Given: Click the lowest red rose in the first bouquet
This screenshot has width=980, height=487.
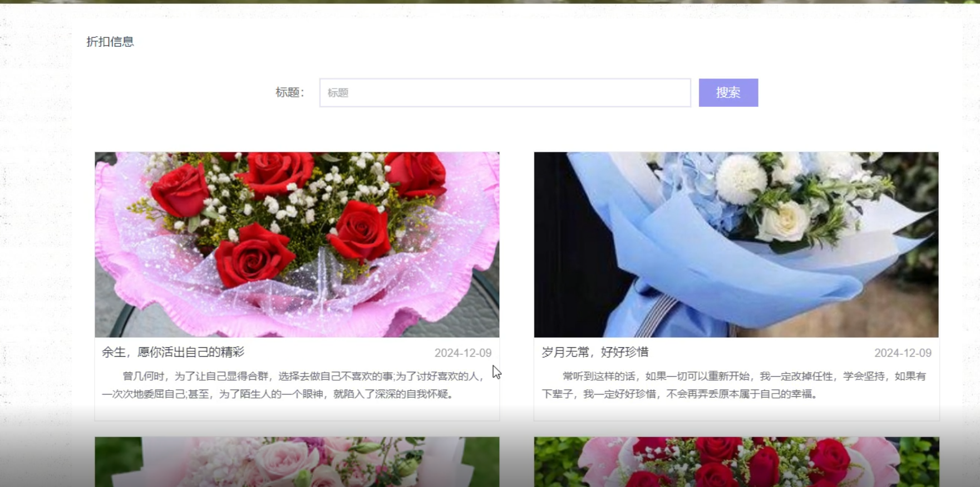Looking at the screenshot, I should 253,256.
